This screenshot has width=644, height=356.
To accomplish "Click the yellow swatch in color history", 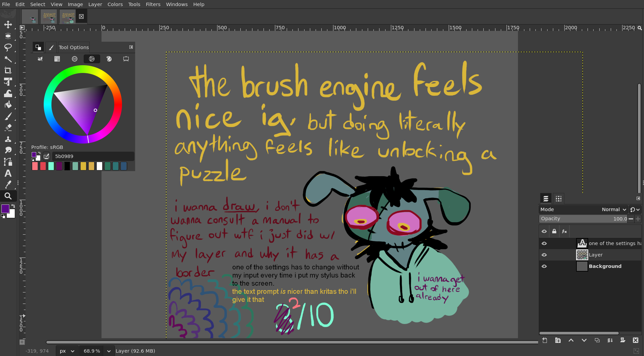I will click(83, 166).
